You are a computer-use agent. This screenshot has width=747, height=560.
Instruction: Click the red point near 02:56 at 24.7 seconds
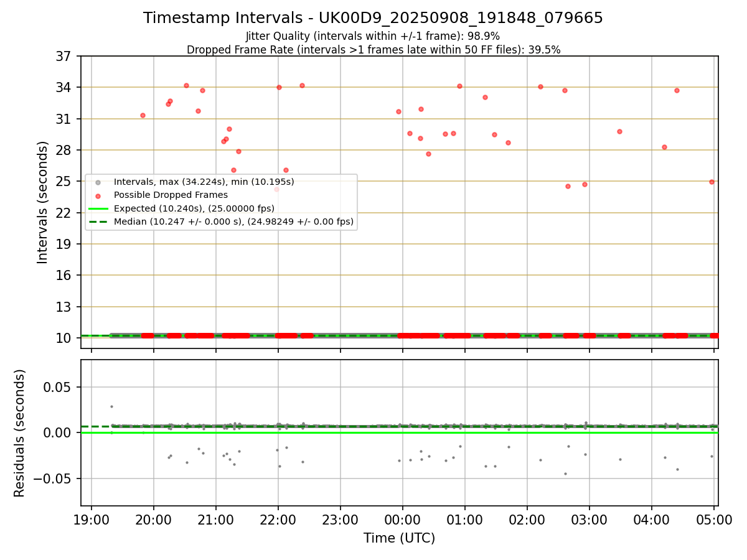(585, 184)
